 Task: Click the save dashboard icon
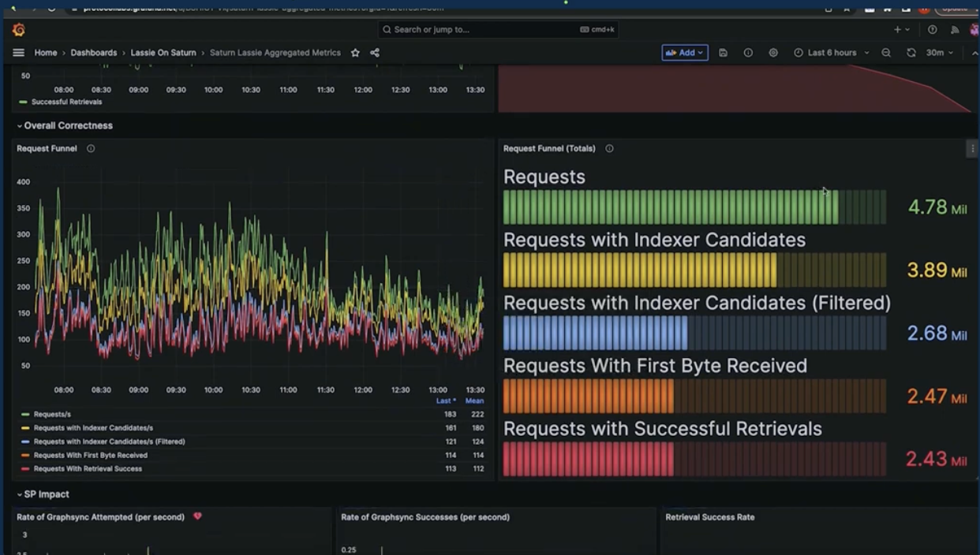723,52
